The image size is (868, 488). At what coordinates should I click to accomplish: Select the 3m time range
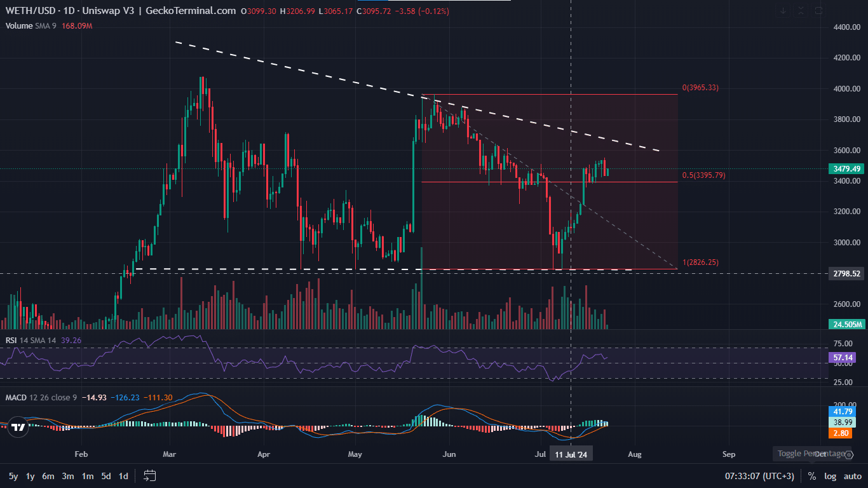pyautogui.click(x=68, y=476)
